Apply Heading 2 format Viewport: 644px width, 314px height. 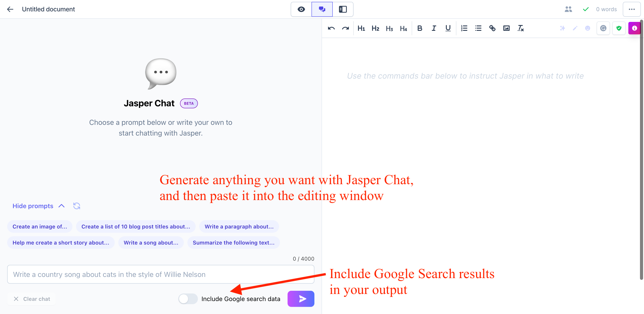click(x=375, y=28)
